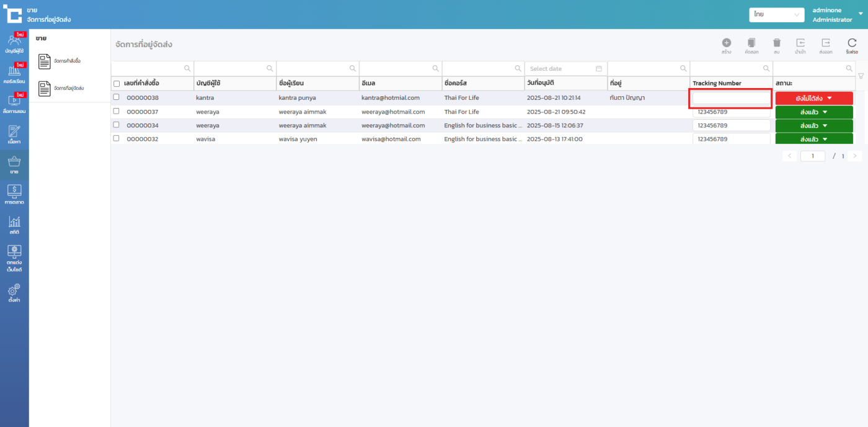Open the การตลาด marketing sidebar icon
This screenshot has height=427, width=868.
point(14,194)
